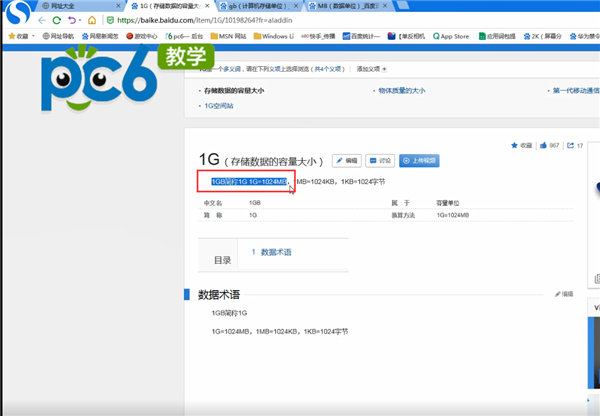Click the 容量单位 value in info table

point(448,203)
